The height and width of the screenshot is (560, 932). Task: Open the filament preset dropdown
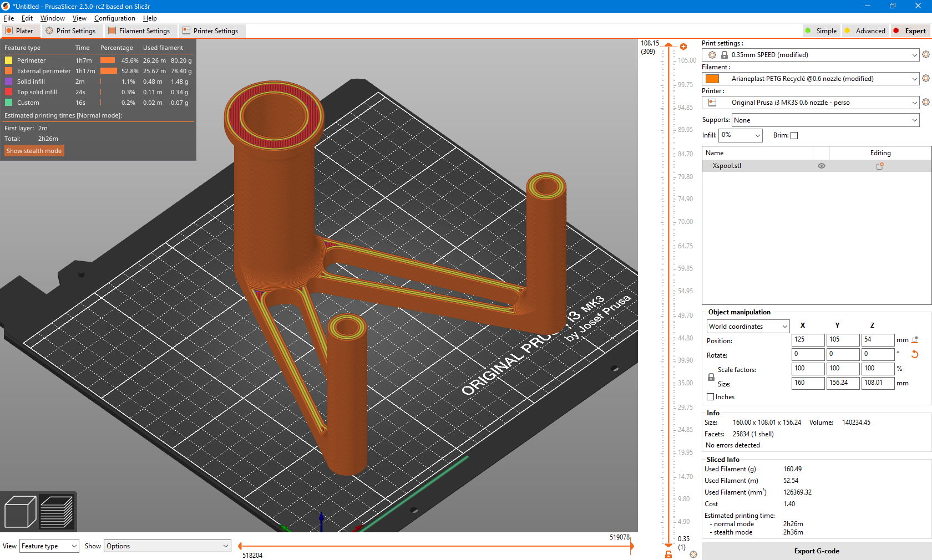tap(811, 79)
